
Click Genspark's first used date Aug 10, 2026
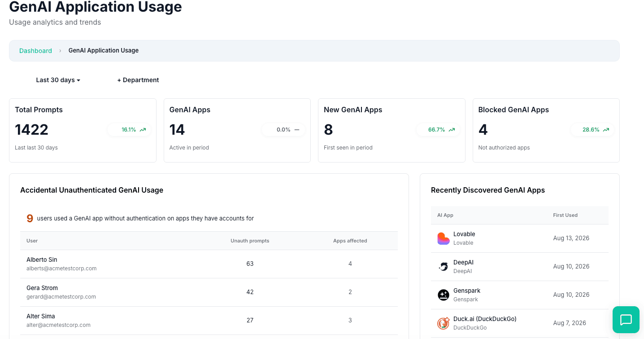point(571,295)
